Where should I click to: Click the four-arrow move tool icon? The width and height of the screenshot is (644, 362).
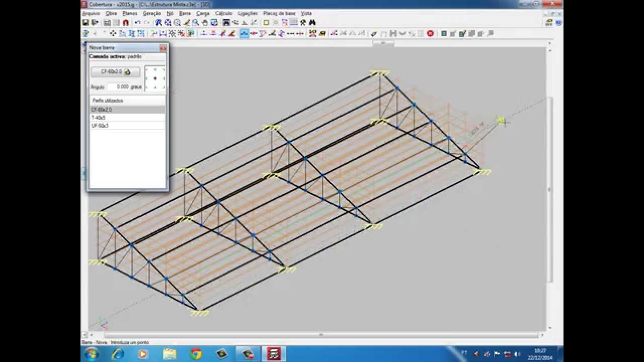(x=113, y=34)
